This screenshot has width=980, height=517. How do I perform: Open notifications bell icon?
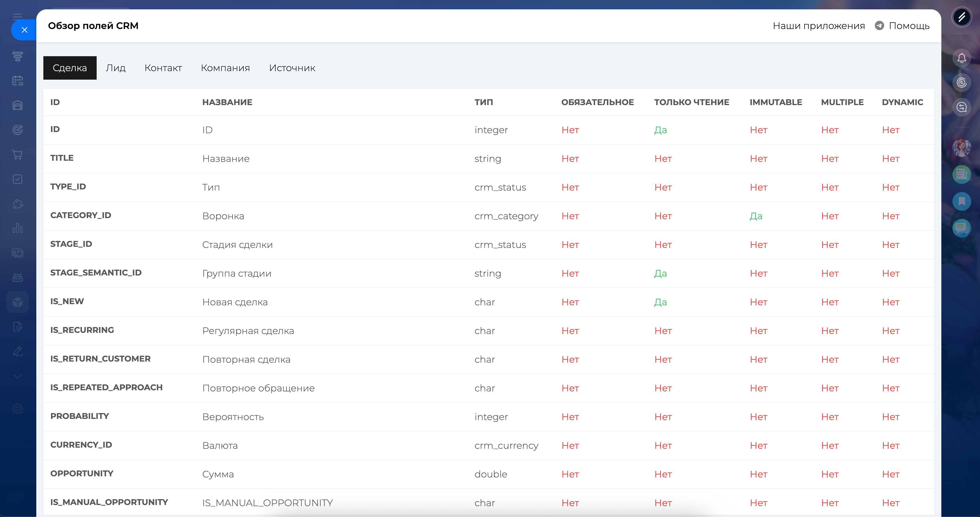tap(961, 58)
